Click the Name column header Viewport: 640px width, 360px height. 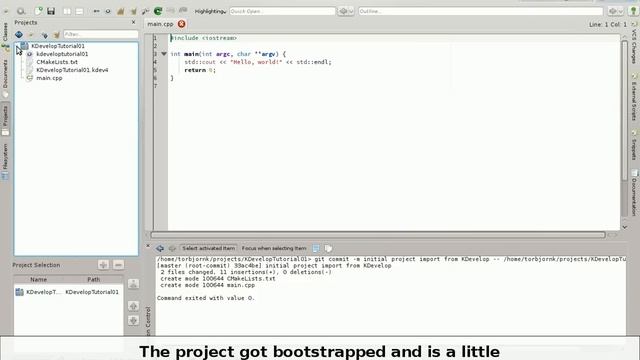coord(38,280)
